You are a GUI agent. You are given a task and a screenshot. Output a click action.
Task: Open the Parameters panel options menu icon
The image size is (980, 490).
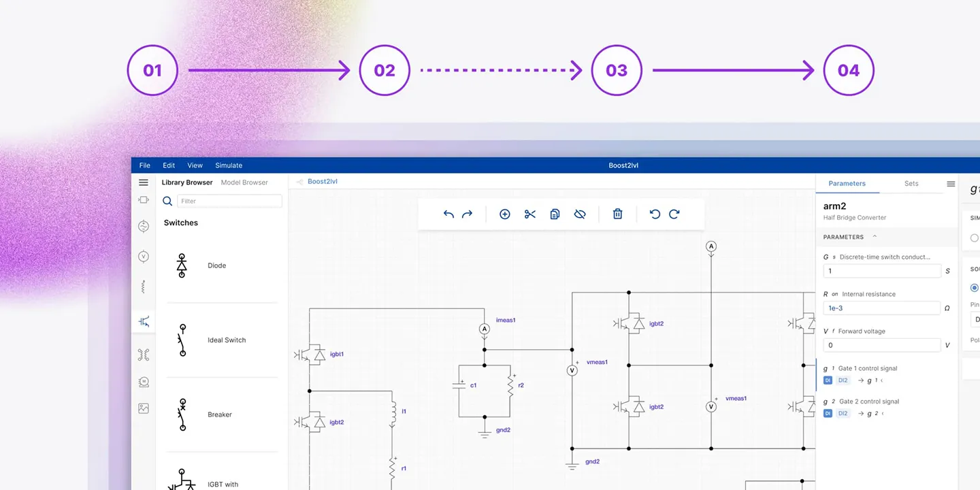click(x=951, y=184)
